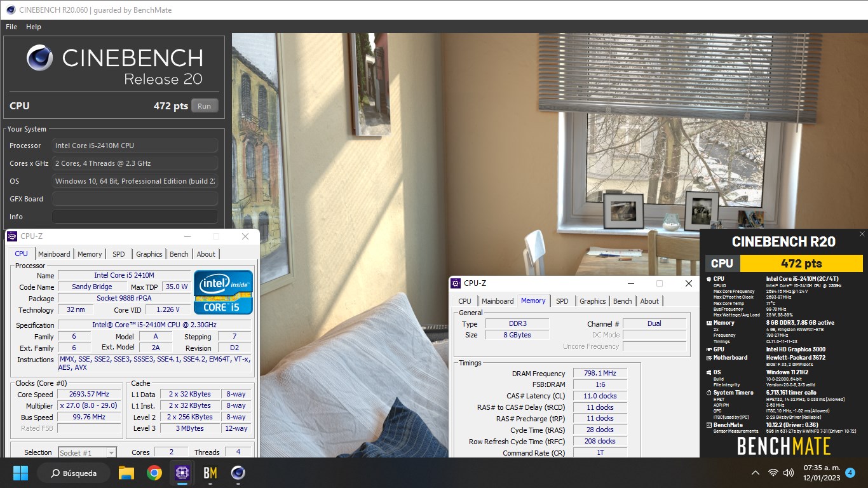
Task: Click the DRAM Frequency value 798.1 MHz
Action: tap(600, 374)
